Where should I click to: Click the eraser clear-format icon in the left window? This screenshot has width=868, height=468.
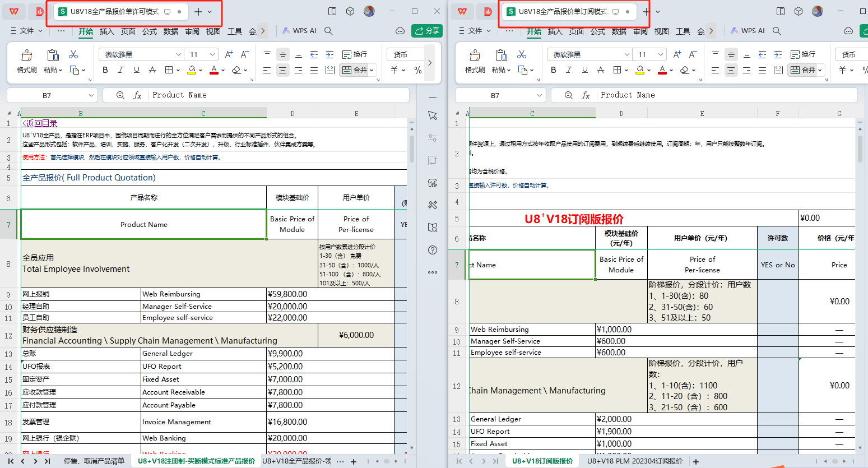click(x=236, y=70)
